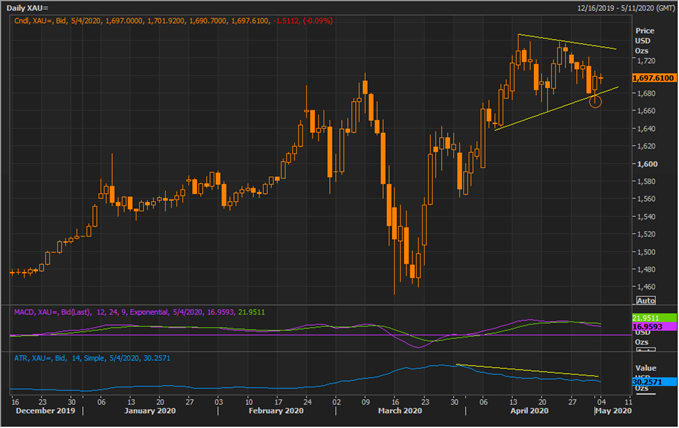Click the 12/16/2019 - 5/11/2020 (GMT) date range
Viewport: 679px width, 428px height.
(x=626, y=8)
